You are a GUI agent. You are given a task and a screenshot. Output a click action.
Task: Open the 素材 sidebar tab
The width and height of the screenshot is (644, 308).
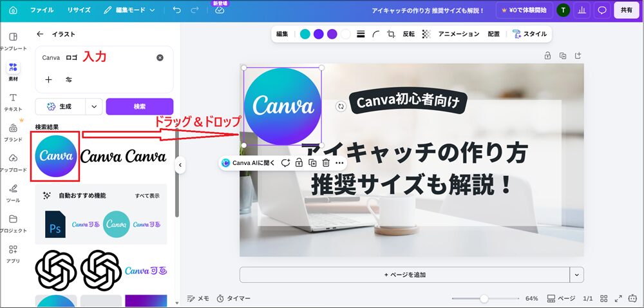point(13,72)
